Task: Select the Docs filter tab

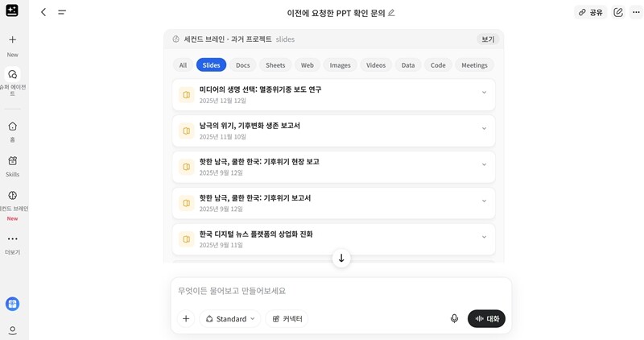Action: (243, 65)
